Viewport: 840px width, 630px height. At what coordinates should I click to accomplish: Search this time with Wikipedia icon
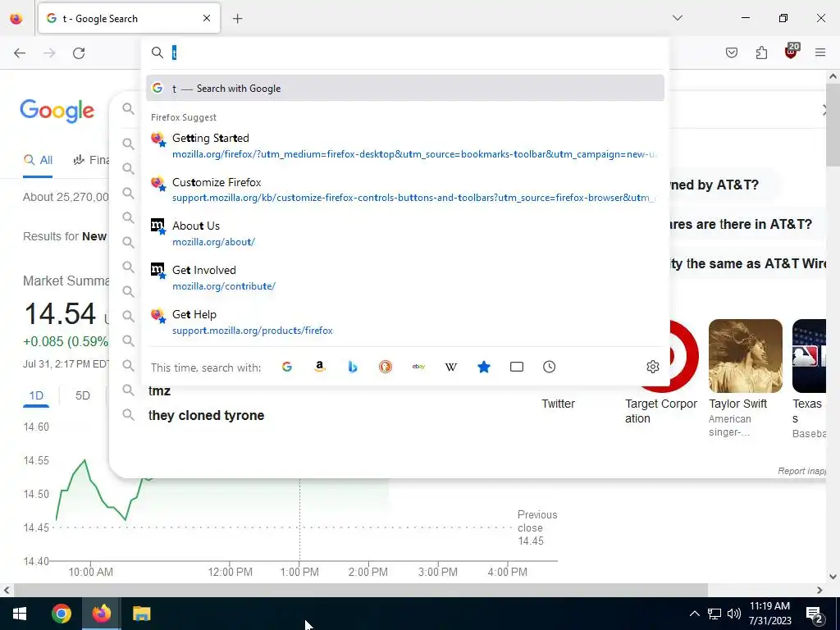451,367
